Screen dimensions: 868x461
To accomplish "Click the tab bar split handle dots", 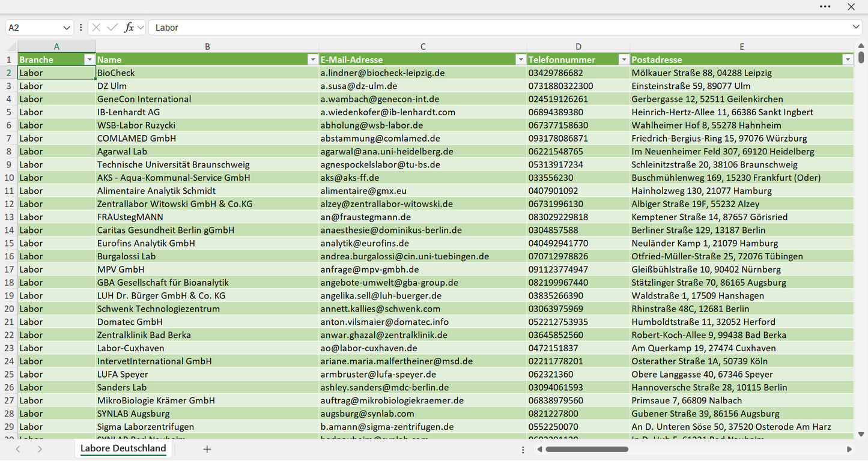I will point(523,449).
